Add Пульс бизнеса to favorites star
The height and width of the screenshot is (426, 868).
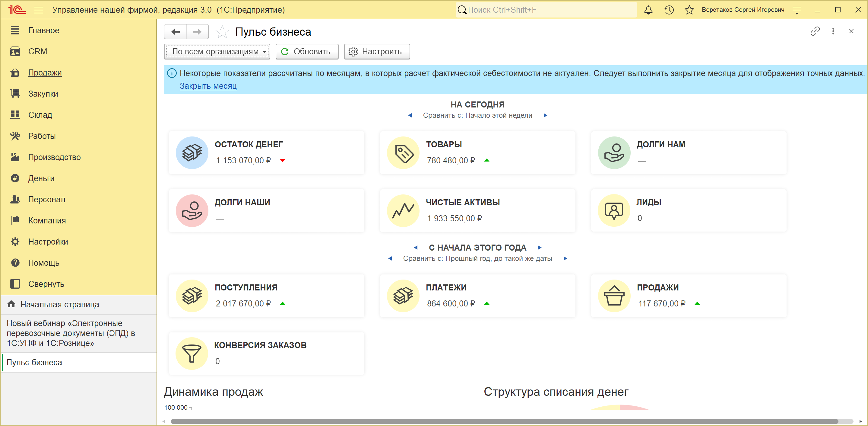point(222,32)
